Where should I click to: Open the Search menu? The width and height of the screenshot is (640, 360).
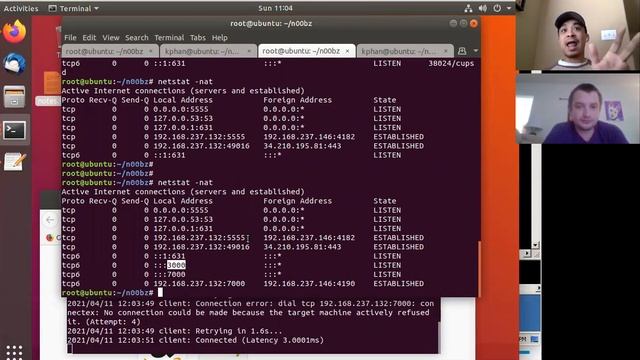[137, 38]
